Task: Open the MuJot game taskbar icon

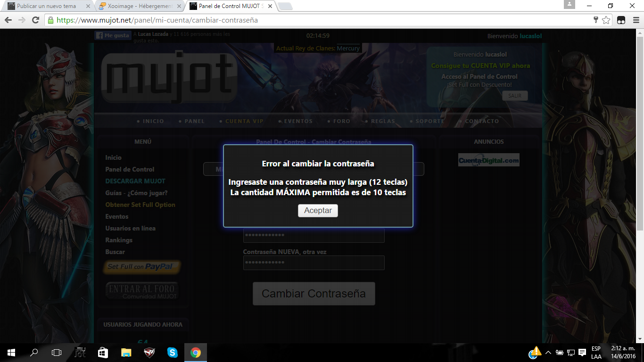Action: click(80, 353)
